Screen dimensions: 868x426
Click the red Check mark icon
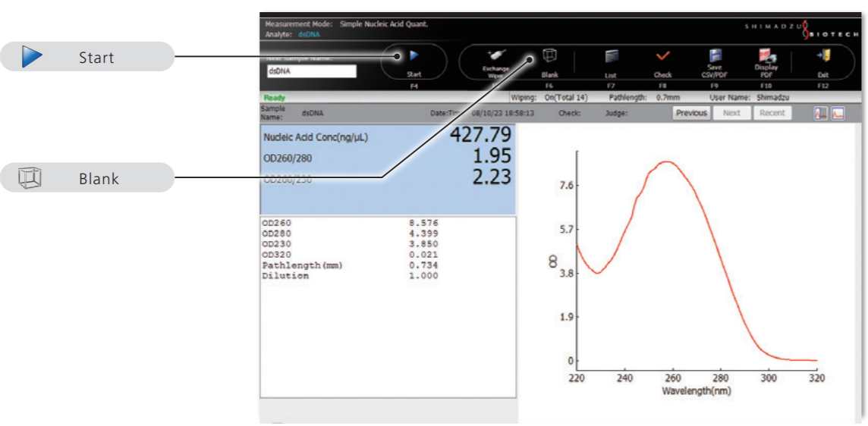coord(662,58)
